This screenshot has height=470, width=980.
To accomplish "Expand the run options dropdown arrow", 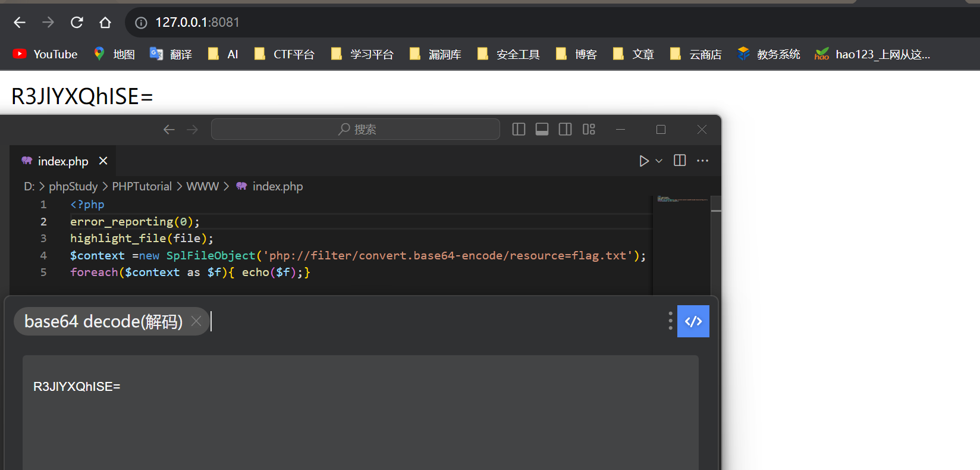I will coord(659,161).
